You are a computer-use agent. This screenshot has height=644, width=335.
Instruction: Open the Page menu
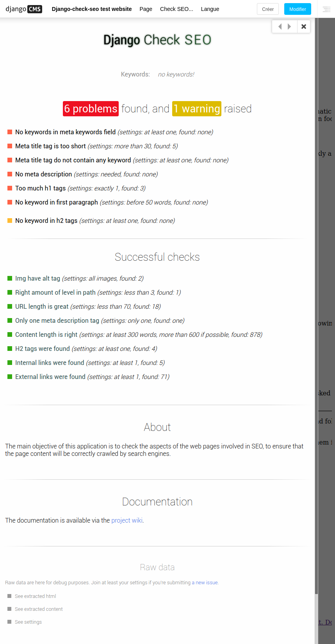(146, 9)
